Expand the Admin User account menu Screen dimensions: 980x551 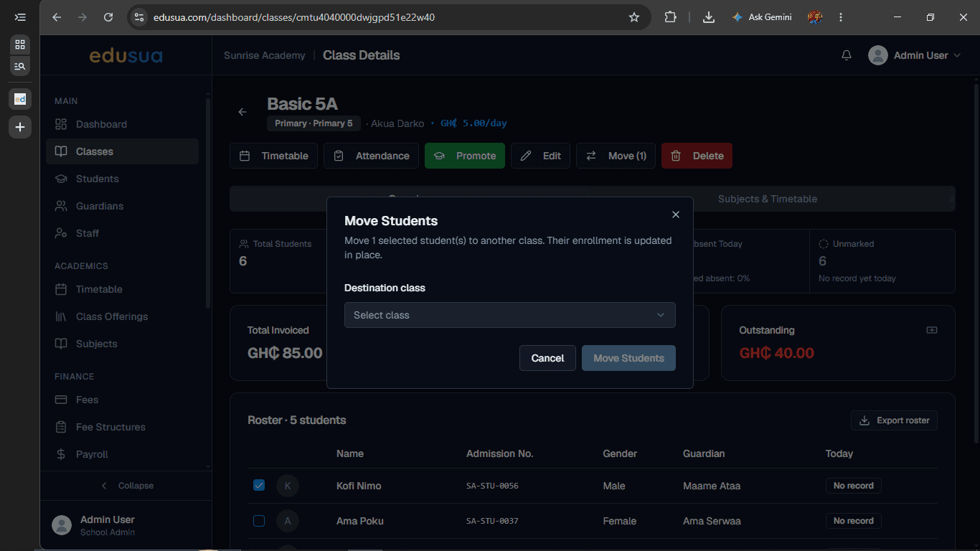pyautogui.click(x=915, y=55)
